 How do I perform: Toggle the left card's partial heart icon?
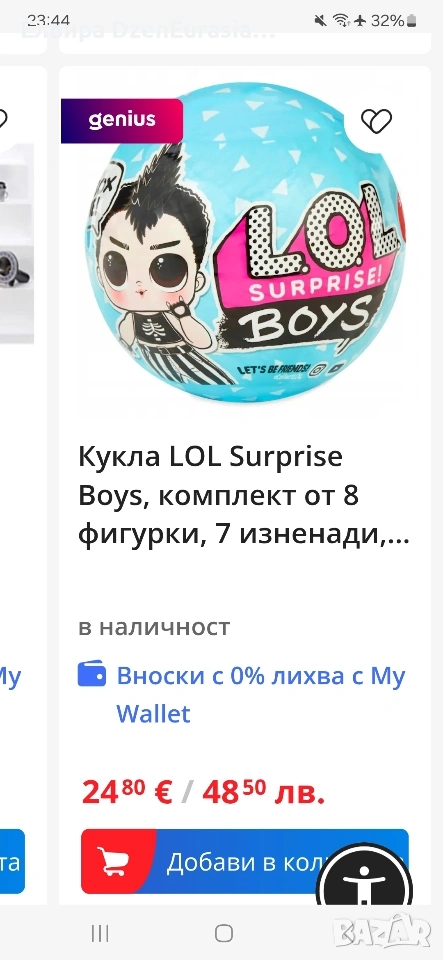[x=3, y=119]
